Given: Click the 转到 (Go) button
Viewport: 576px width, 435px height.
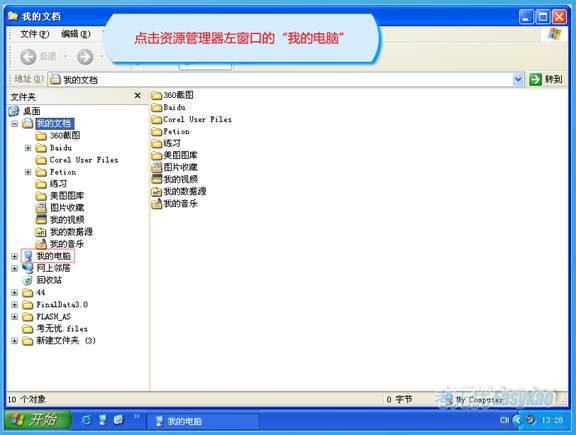Looking at the screenshot, I should click(x=546, y=79).
